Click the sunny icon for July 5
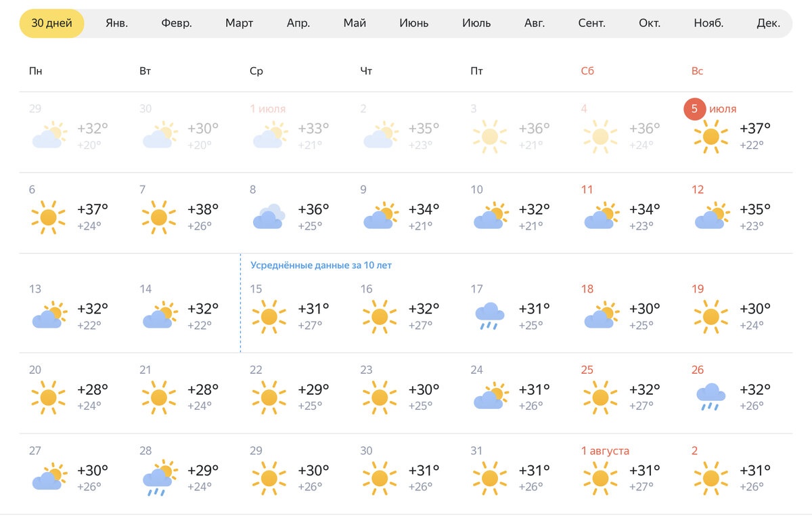The width and height of the screenshot is (812, 516). click(x=710, y=136)
